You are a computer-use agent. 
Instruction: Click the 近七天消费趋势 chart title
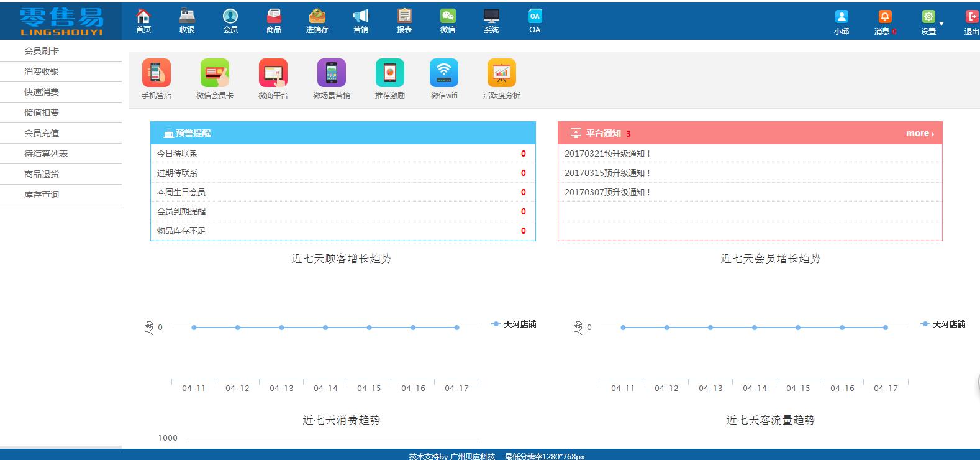pos(341,420)
